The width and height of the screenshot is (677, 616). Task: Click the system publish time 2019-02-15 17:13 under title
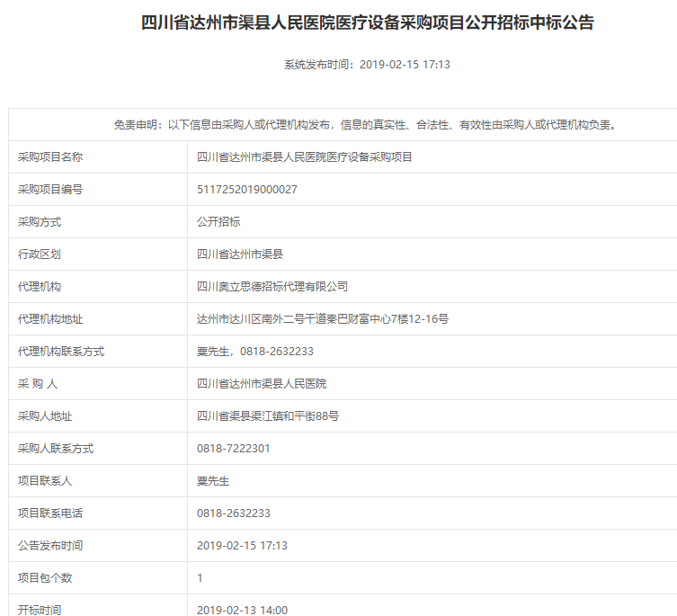405,65
